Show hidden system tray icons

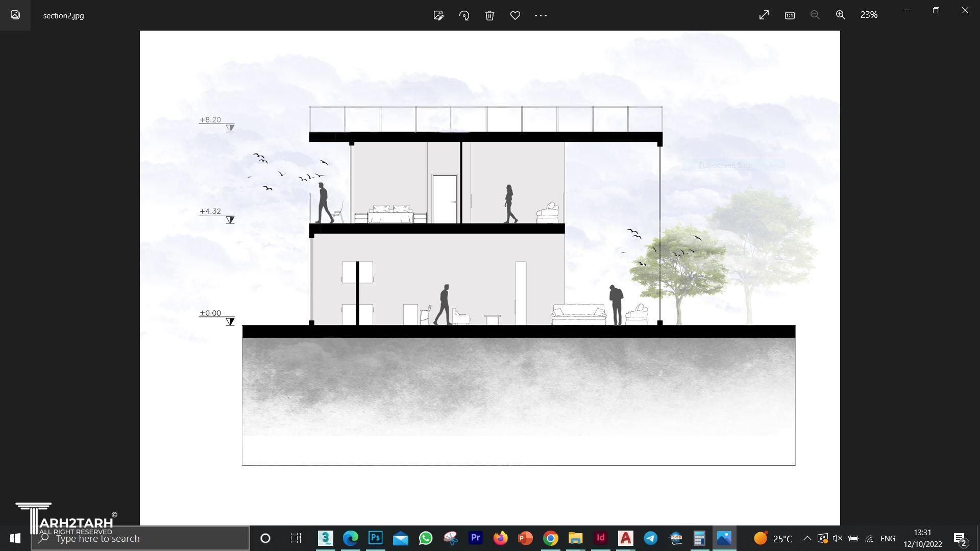pos(807,538)
